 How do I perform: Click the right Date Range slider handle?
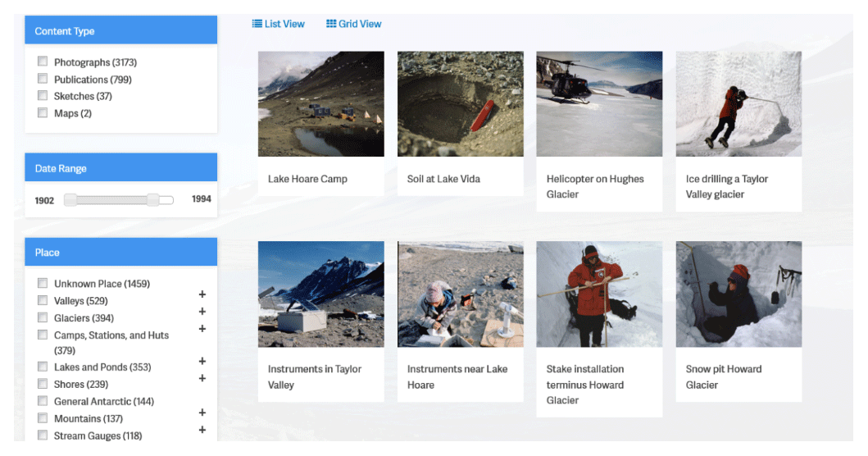click(x=153, y=200)
